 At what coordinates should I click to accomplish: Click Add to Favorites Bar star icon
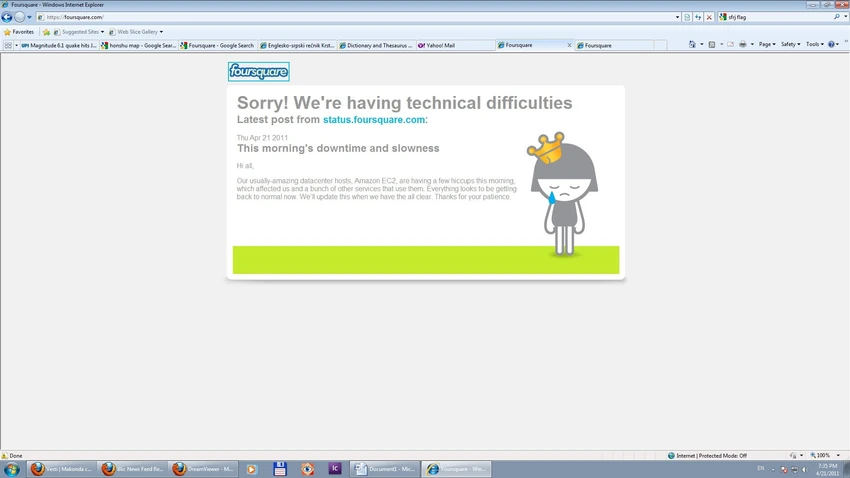[47, 32]
